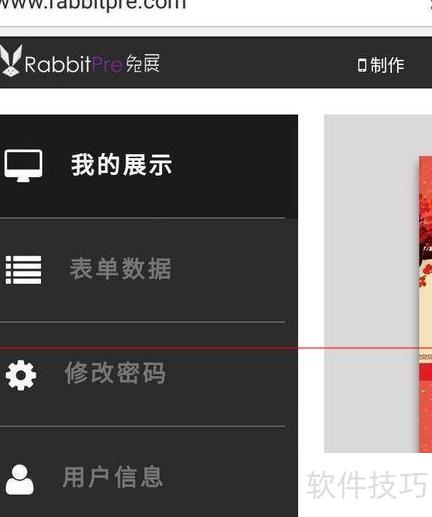Go to 修改密码 in sidebar
The width and height of the screenshot is (432, 517).
[149, 374]
